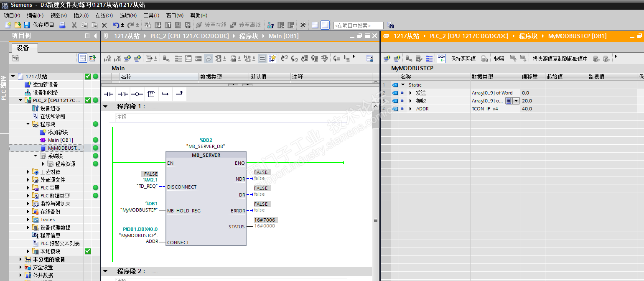Click the undo arrow in main toolbar

point(116,25)
